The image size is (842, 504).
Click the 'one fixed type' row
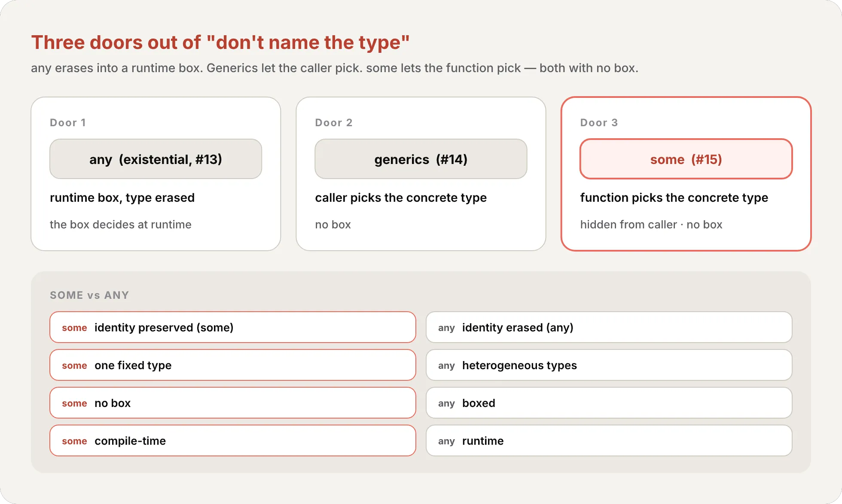pyautogui.click(x=233, y=365)
